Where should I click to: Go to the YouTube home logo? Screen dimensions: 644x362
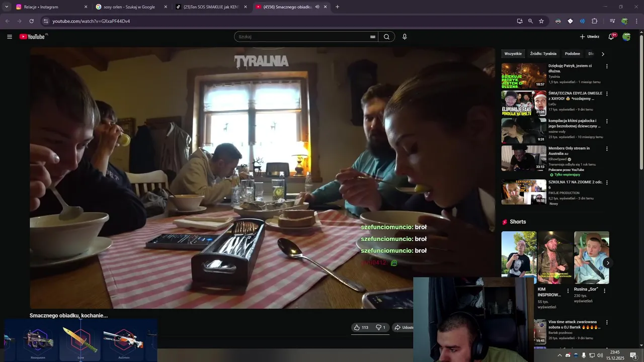click(33, 37)
